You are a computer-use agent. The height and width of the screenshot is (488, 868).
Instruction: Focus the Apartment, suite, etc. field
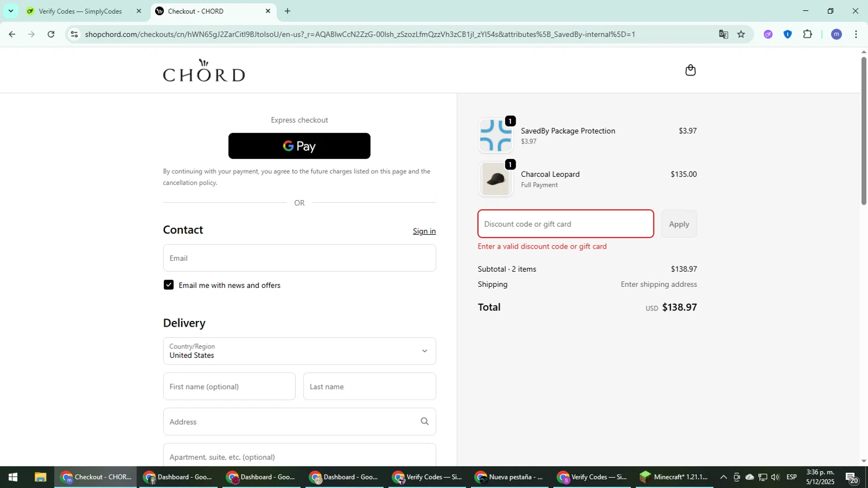pyautogui.click(x=299, y=456)
